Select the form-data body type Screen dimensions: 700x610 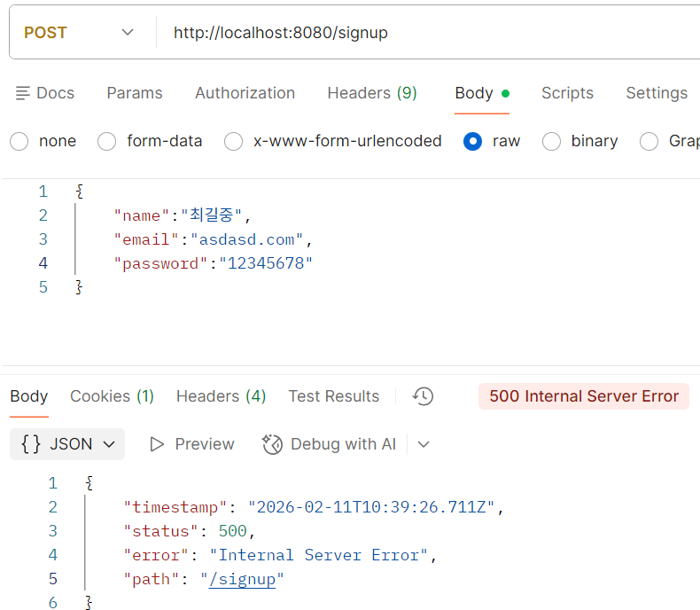tap(106, 141)
